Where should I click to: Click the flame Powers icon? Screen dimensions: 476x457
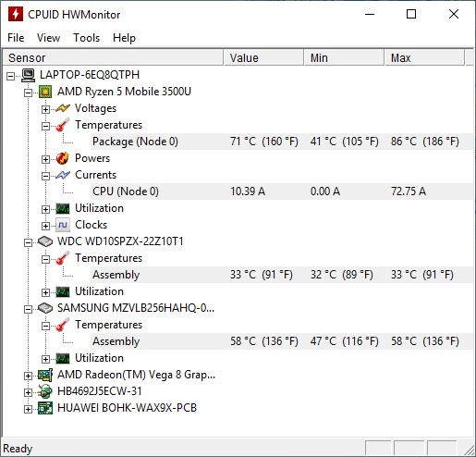click(x=63, y=158)
